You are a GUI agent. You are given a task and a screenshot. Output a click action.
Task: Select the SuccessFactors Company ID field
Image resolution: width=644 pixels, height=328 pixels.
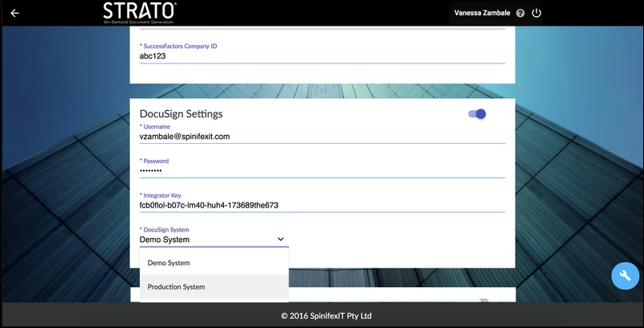[x=321, y=57]
